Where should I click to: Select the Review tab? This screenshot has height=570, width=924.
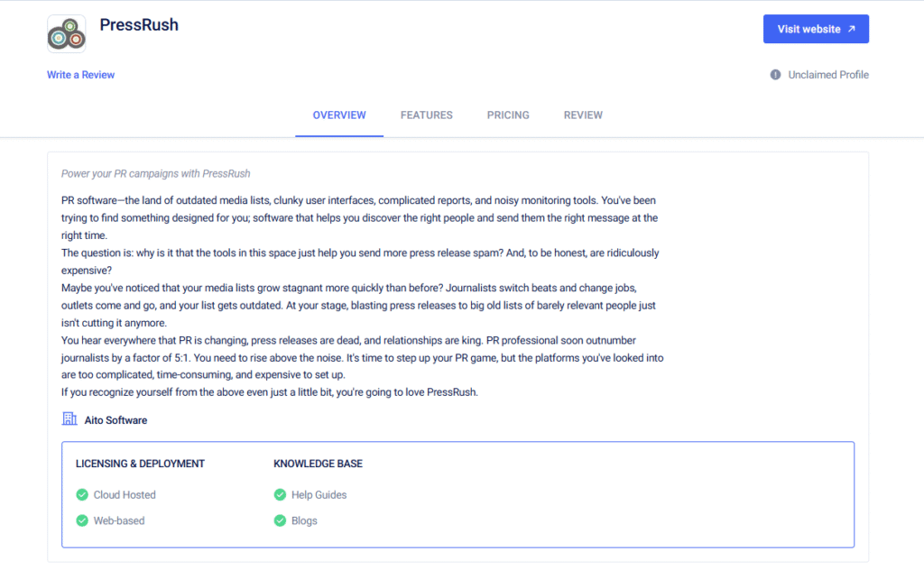[x=583, y=115]
